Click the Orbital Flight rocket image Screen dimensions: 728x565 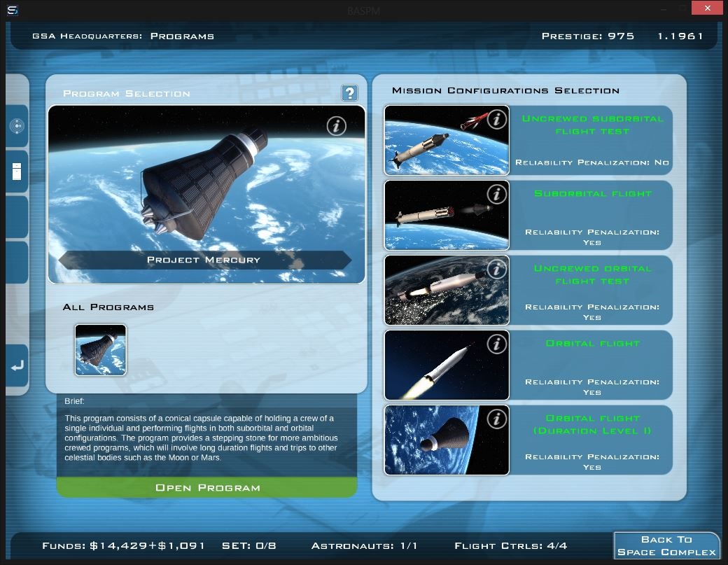pos(446,365)
